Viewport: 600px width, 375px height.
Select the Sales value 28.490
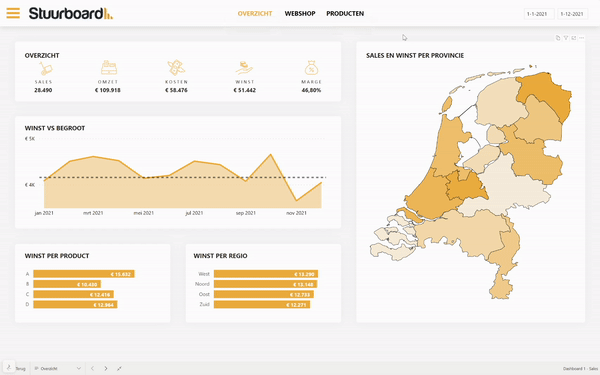click(x=43, y=90)
